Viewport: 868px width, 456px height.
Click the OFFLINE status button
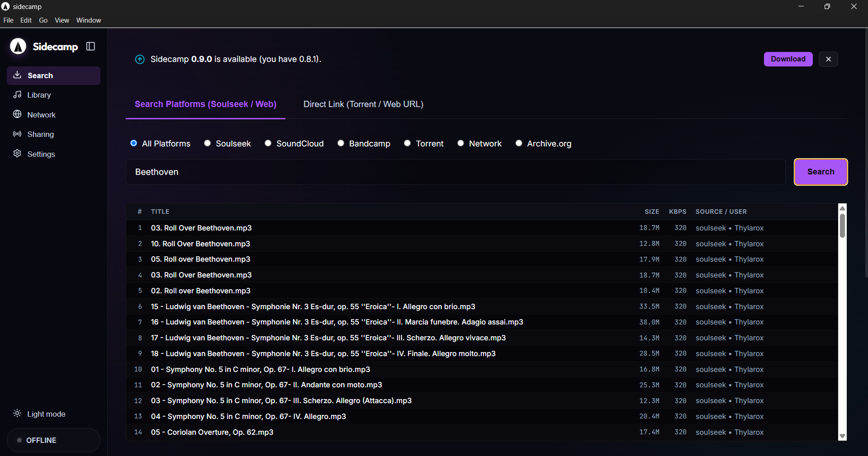(53, 440)
